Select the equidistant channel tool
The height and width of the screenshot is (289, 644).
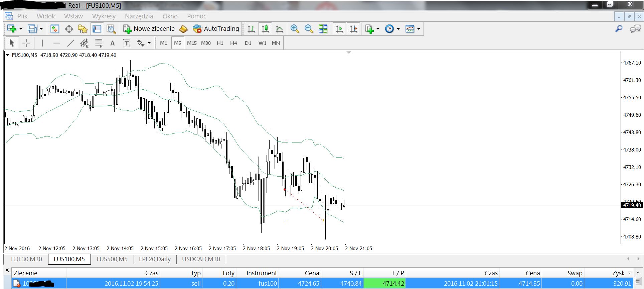(x=84, y=43)
